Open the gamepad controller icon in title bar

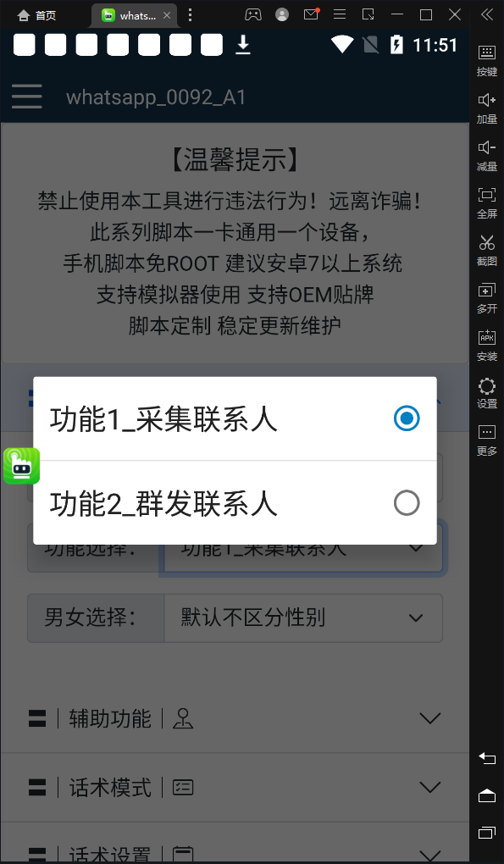click(252, 15)
